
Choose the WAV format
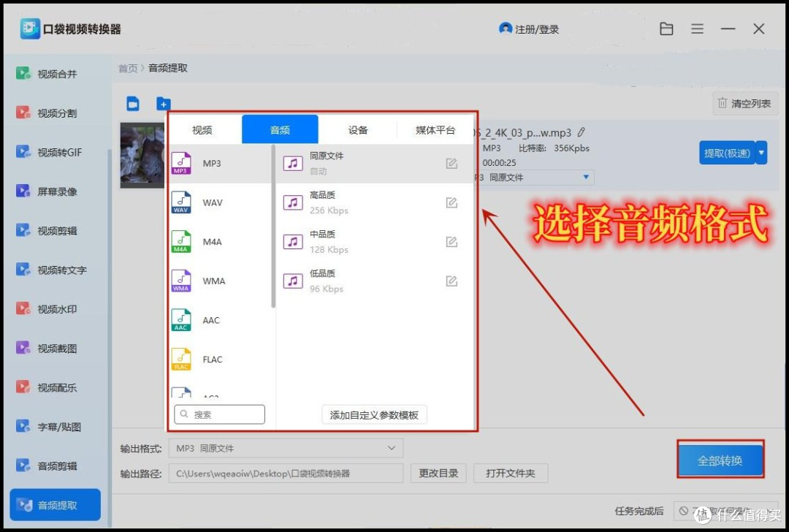click(x=221, y=202)
